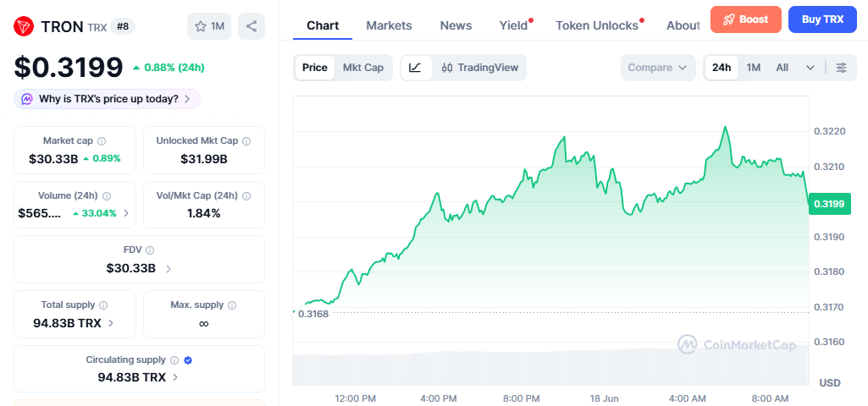The width and height of the screenshot is (868, 406).
Task: Open the Chart tab
Action: (323, 25)
